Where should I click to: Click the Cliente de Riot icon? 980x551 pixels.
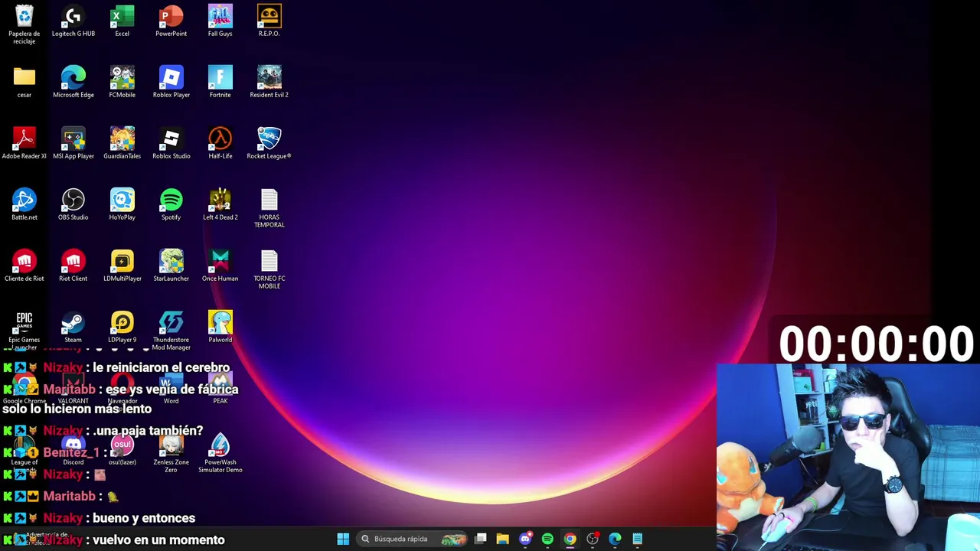24,266
